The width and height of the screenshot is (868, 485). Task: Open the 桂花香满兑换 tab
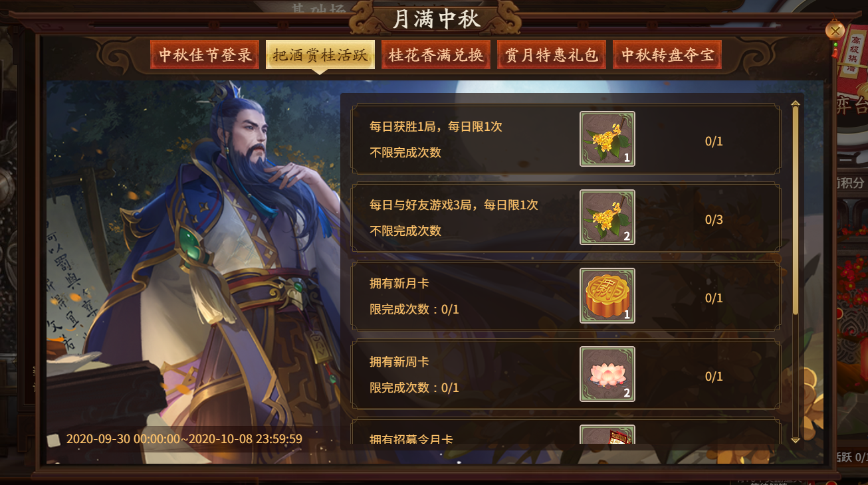[436, 54]
